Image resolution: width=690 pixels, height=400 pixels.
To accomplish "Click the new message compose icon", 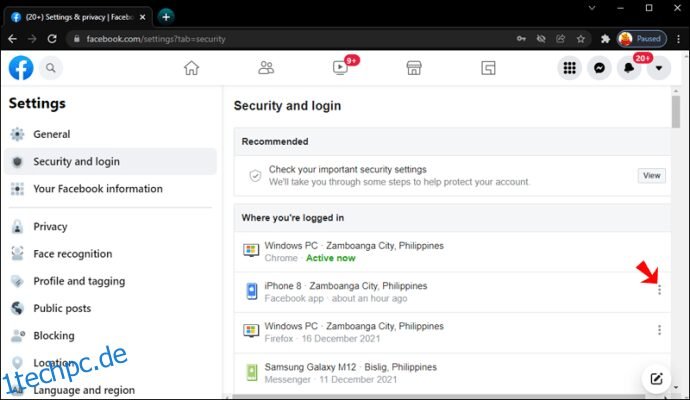I will tap(656, 378).
